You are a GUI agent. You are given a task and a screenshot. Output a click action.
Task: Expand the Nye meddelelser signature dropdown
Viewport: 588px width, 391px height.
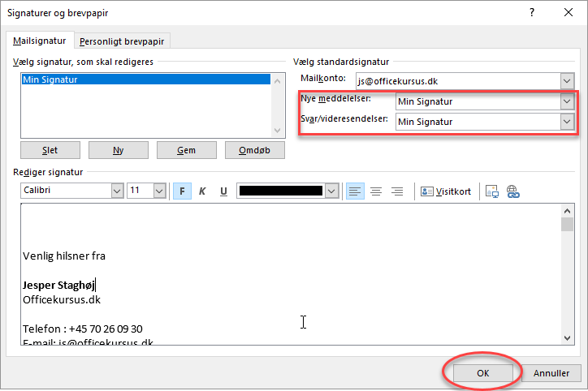[x=566, y=101]
